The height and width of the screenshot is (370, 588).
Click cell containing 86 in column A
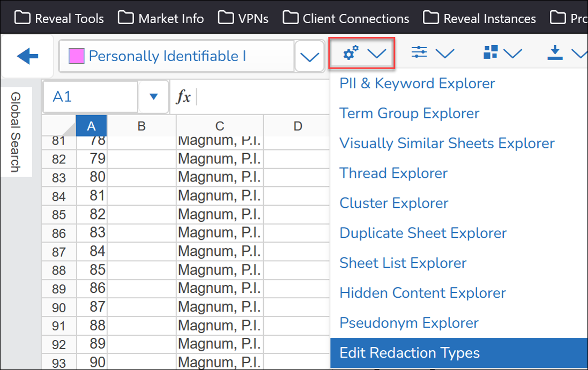tap(92, 289)
